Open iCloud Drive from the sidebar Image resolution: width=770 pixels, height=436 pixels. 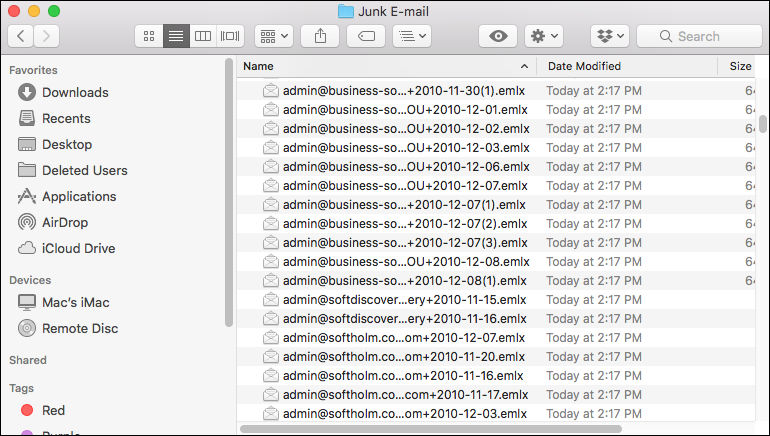[x=78, y=248]
